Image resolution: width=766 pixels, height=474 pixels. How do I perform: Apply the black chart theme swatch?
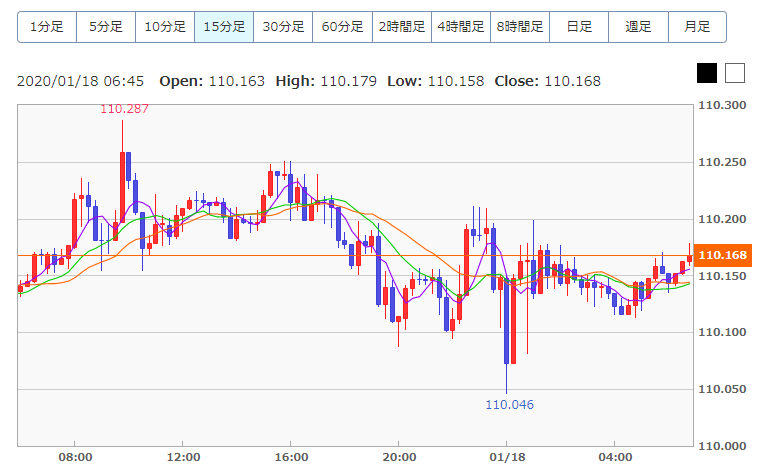coord(707,73)
